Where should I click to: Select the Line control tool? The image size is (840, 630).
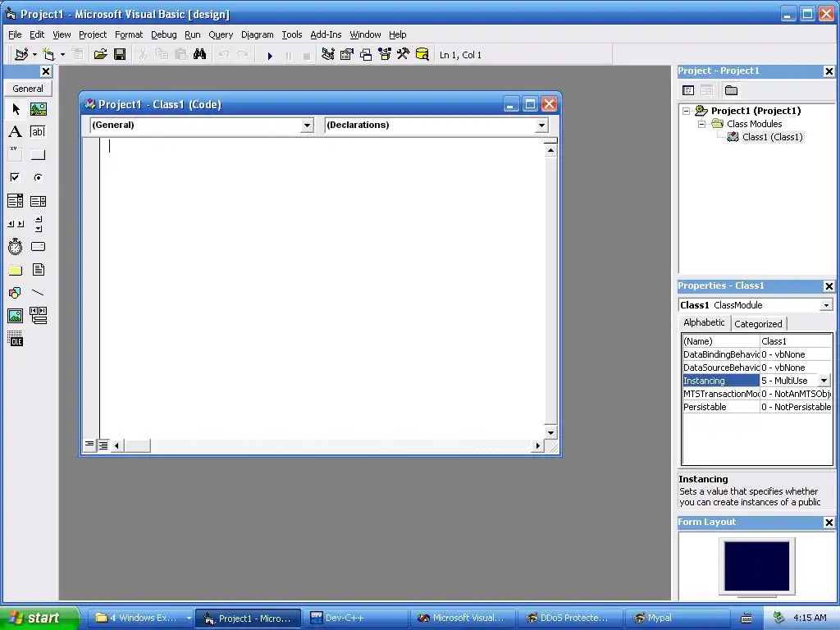click(38, 293)
